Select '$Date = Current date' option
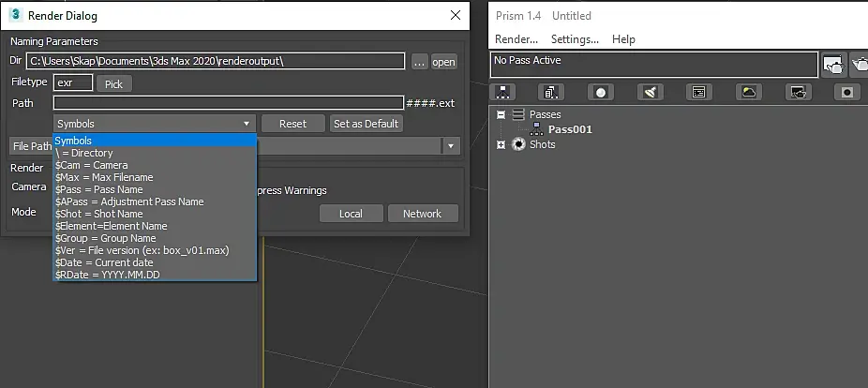The height and width of the screenshot is (388, 868). (x=155, y=262)
